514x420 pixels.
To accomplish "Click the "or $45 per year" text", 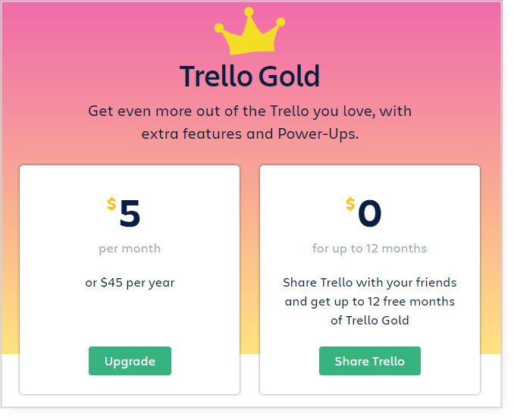I will [130, 283].
